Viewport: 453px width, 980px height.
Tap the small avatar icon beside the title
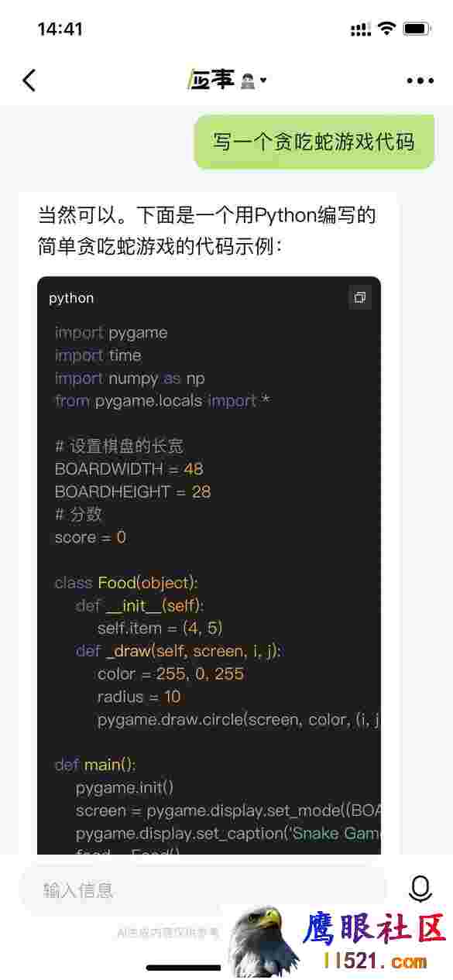tap(248, 80)
